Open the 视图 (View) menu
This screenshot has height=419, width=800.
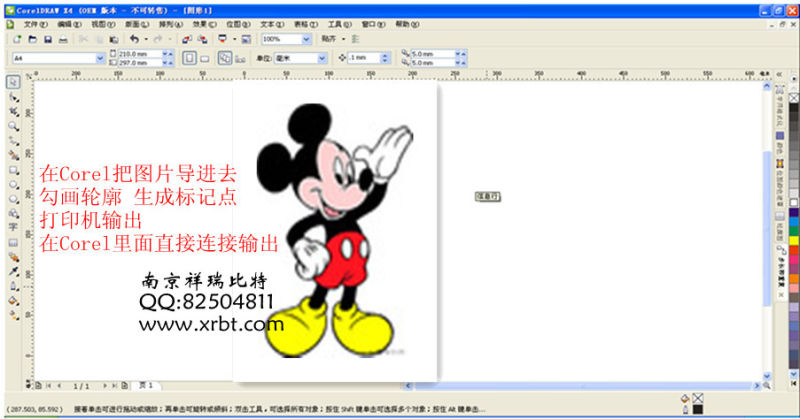[103, 24]
